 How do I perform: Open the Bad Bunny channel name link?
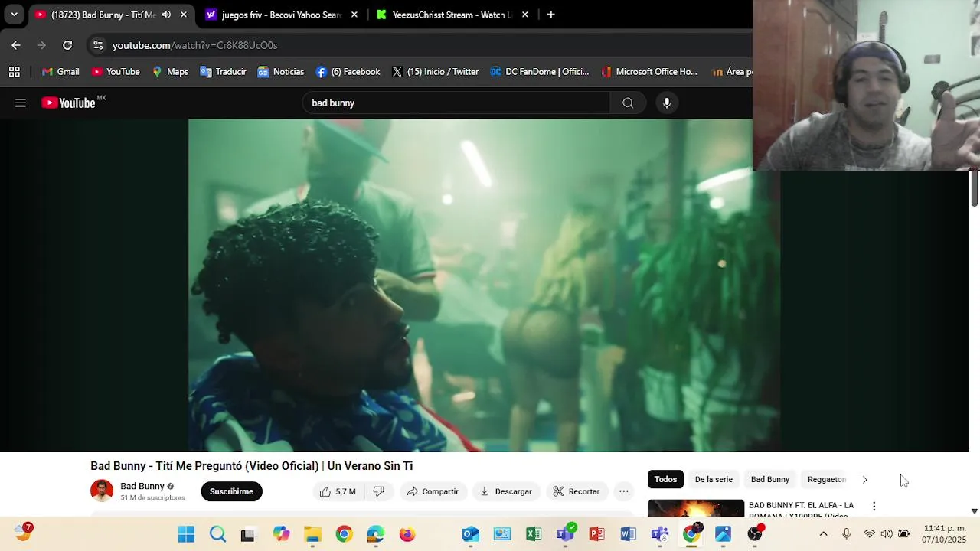click(x=142, y=486)
